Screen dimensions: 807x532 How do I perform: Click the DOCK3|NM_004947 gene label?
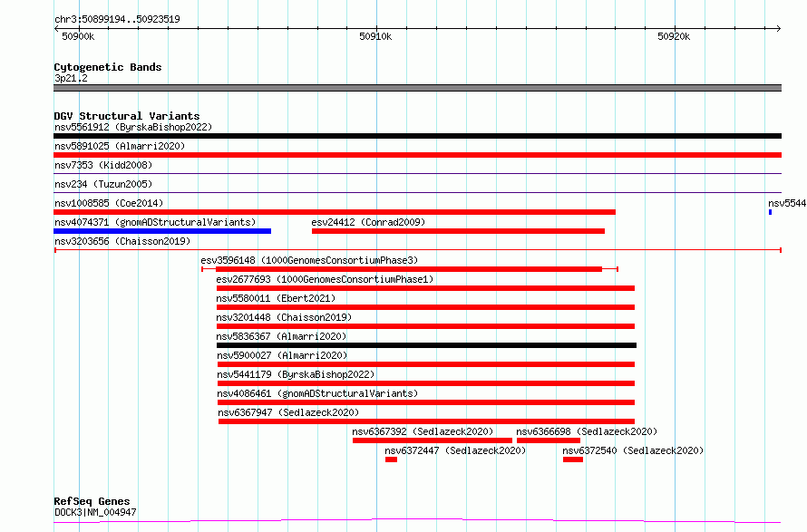[95, 512]
